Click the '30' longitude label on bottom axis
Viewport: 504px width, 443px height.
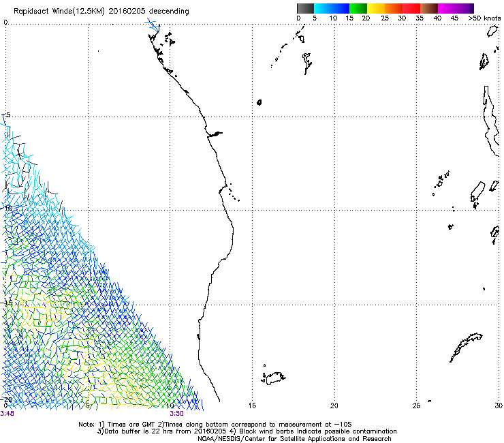tap(499, 406)
